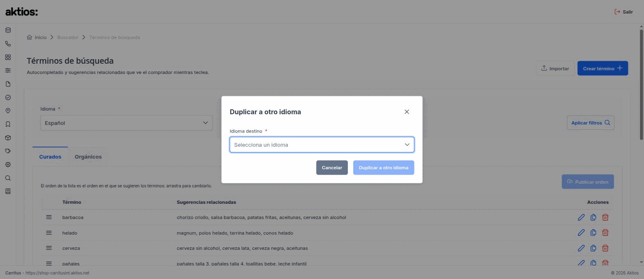Screen dimensions: 644x279
Task: Open the tag icon in sidebar
Action: tap(8, 151)
